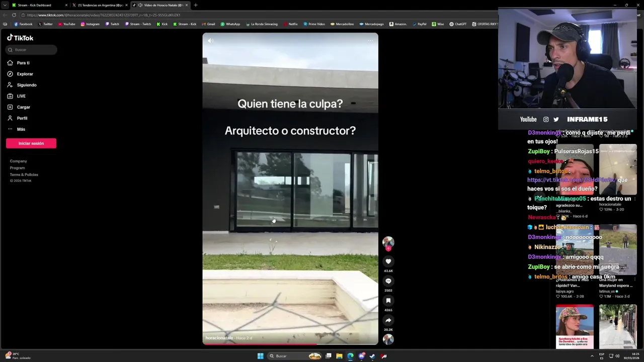This screenshot has width=644, height=362.
Task: Open video comments bubble icon
Action: tap(388, 281)
